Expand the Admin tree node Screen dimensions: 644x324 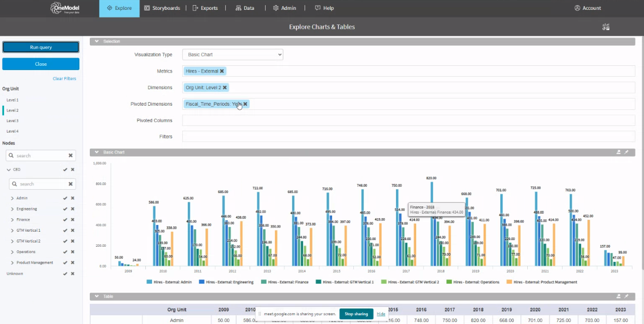(x=12, y=198)
